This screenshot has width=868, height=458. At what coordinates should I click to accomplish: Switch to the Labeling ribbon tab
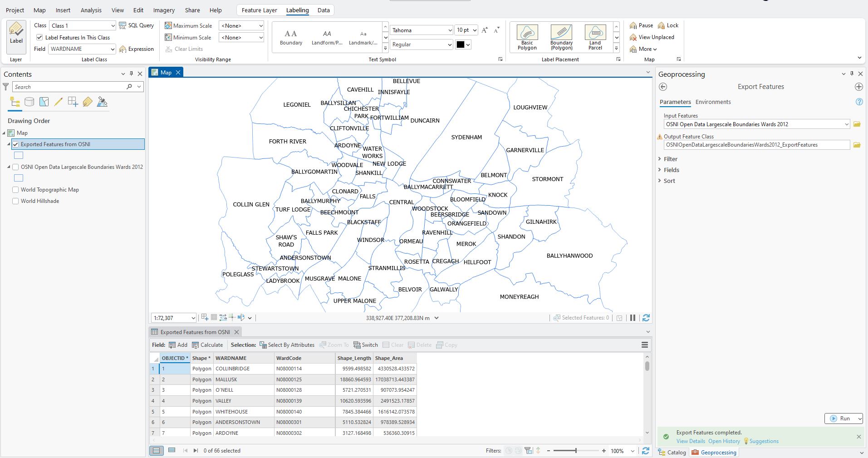297,10
